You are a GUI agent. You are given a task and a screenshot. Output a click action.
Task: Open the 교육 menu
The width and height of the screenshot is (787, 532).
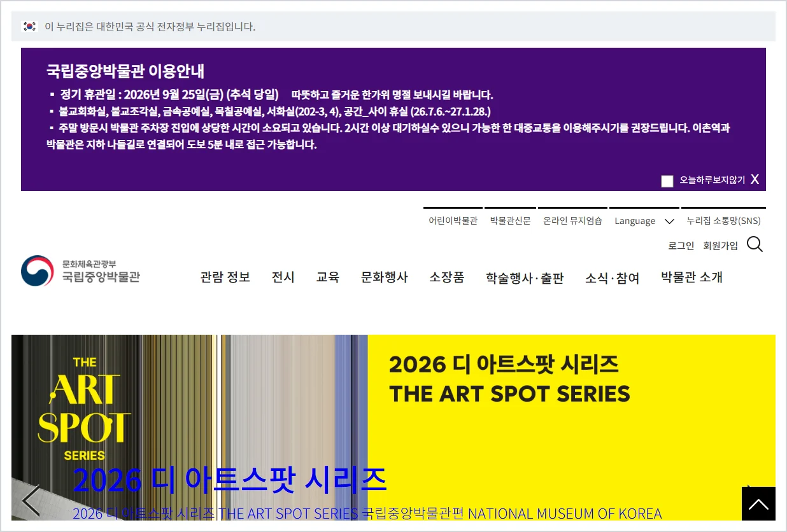coord(327,277)
